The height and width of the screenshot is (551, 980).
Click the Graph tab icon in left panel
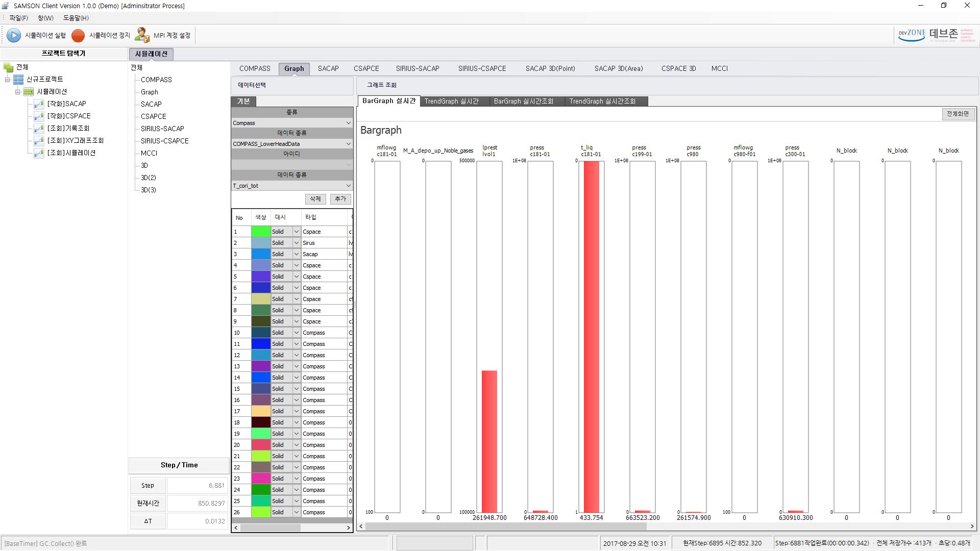pos(150,91)
